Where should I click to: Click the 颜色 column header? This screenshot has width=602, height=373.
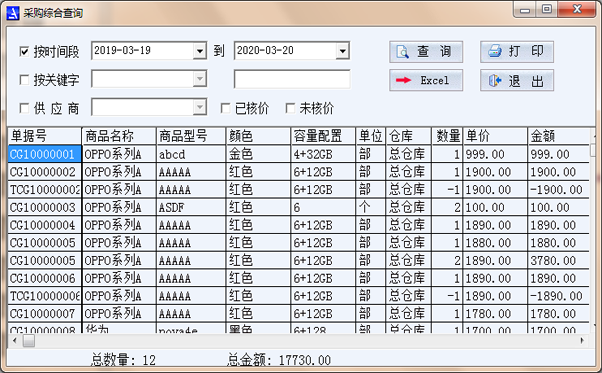pos(258,136)
